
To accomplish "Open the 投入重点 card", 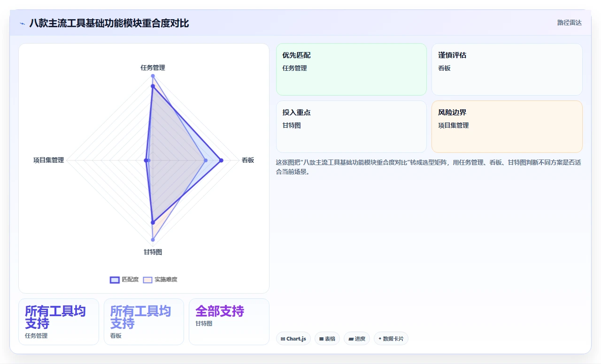I will click(351, 127).
